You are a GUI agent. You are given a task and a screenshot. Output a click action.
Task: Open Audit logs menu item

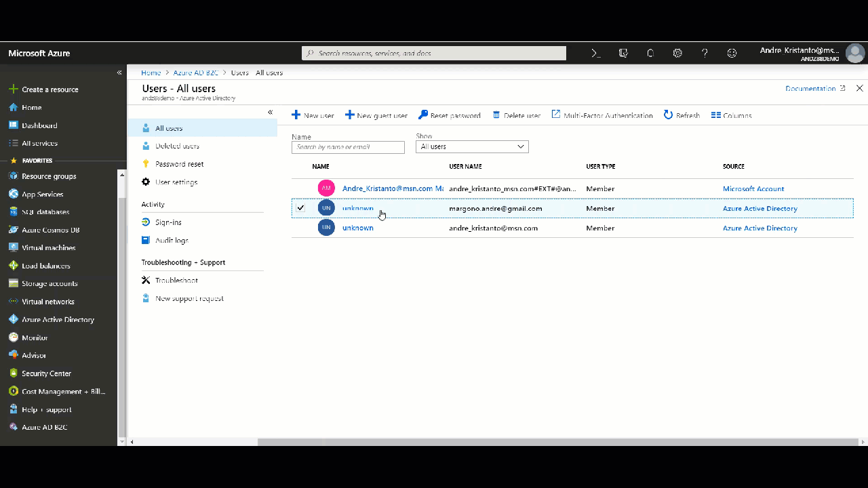[172, 240]
